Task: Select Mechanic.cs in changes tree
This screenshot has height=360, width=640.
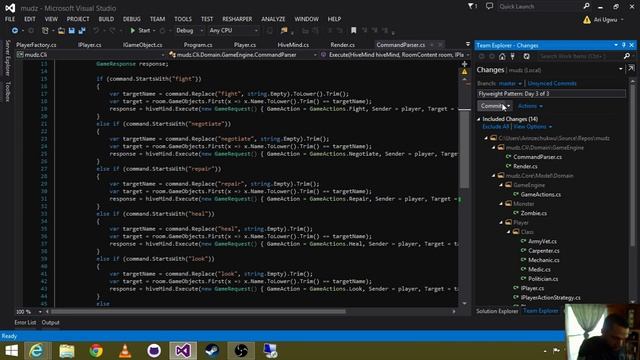Action: [x=544, y=260]
